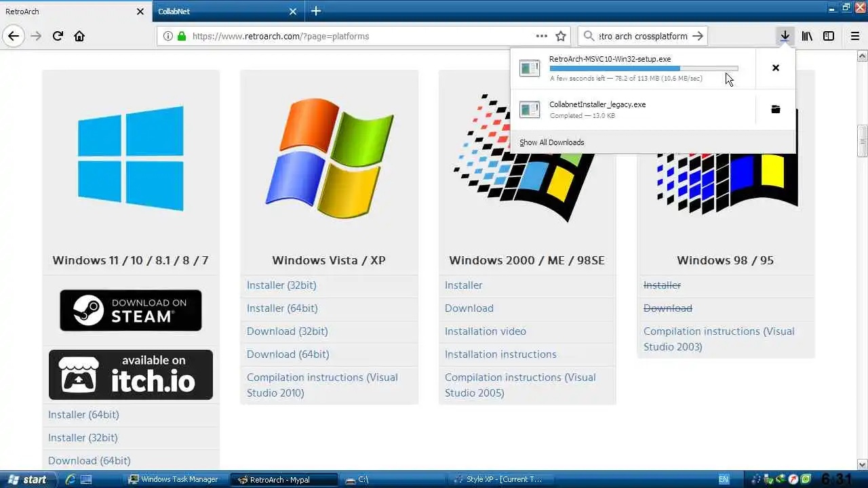Toggle the browser sidebar
The width and height of the screenshot is (868, 488).
pyautogui.click(x=829, y=36)
